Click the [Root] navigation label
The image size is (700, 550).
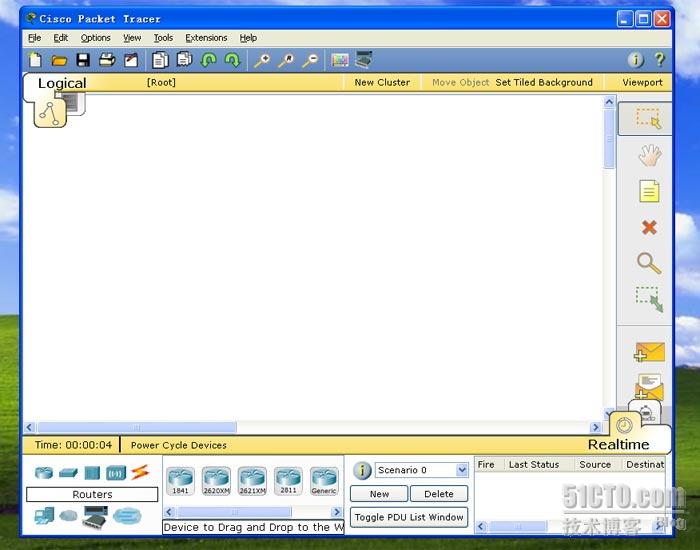pos(161,83)
